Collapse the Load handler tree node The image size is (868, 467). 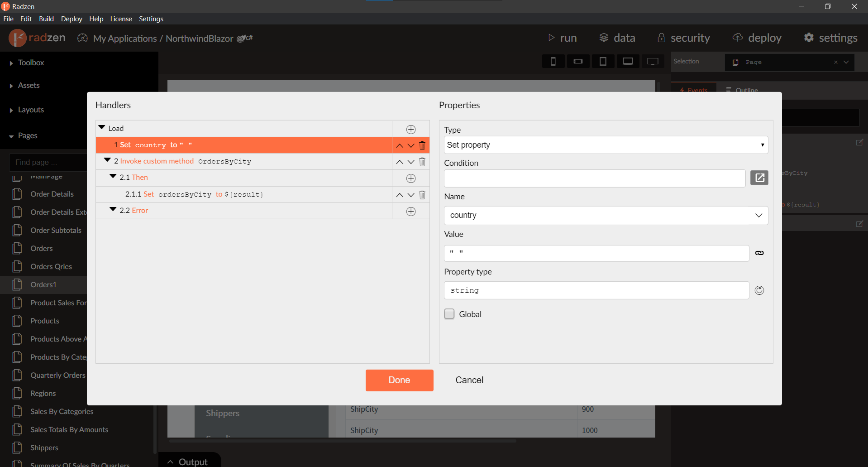(102, 128)
